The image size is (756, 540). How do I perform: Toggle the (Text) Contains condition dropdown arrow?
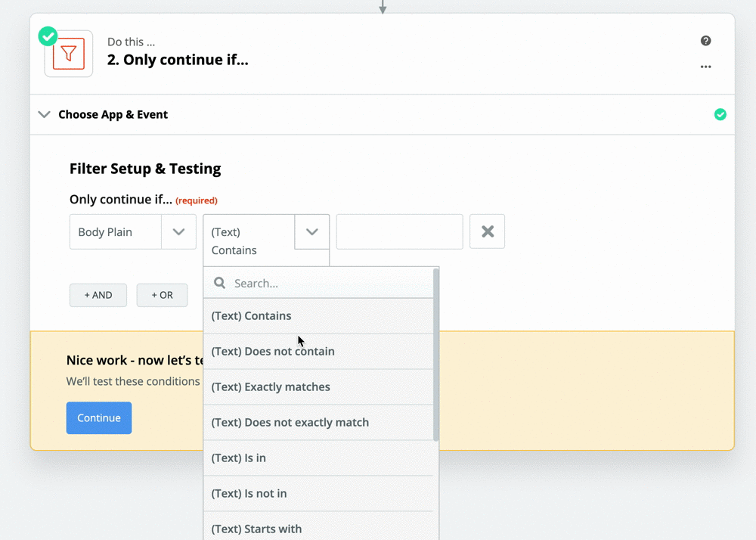tap(311, 231)
